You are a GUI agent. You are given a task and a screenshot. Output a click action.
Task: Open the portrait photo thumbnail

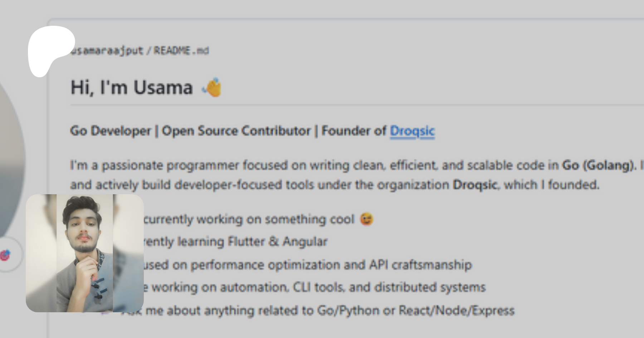pyautogui.click(x=85, y=253)
